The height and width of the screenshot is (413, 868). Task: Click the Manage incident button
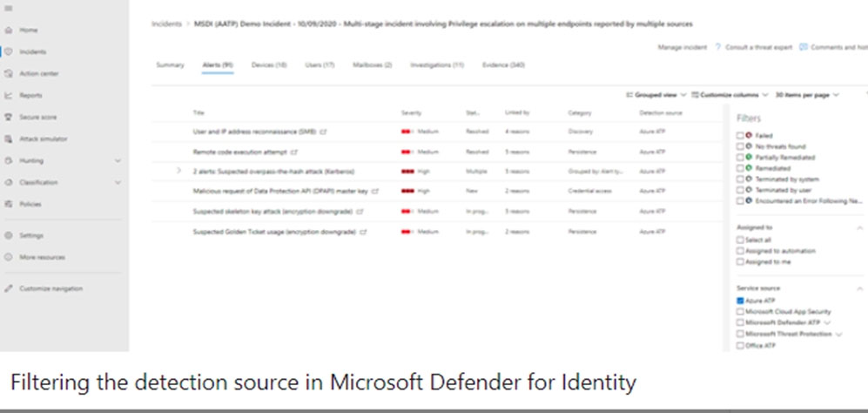click(683, 47)
